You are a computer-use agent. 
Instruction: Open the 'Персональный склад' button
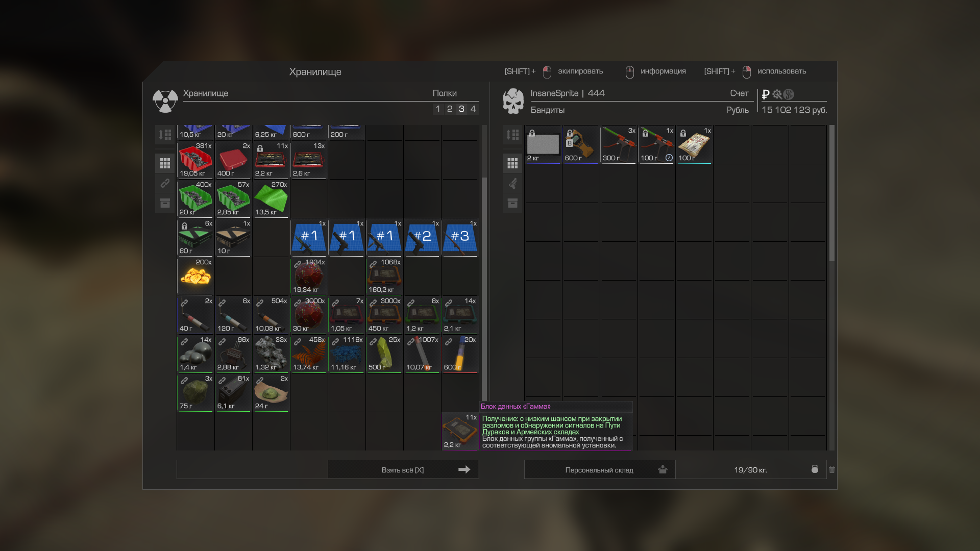click(x=600, y=469)
